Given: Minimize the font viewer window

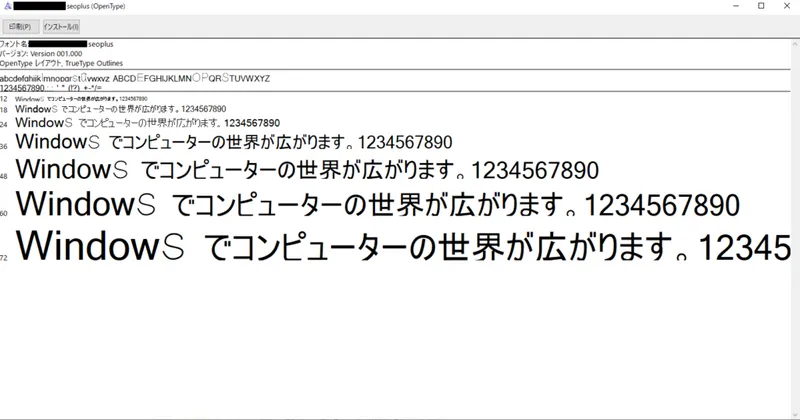Looking at the screenshot, I should [736, 6].
